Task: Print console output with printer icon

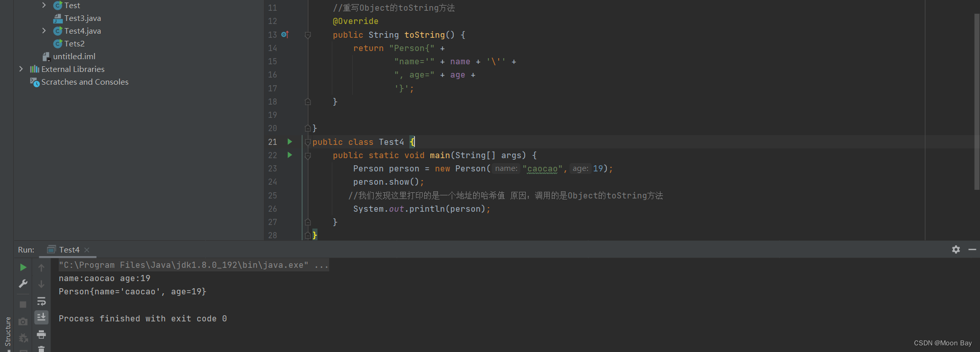Action: coord(41,335)
